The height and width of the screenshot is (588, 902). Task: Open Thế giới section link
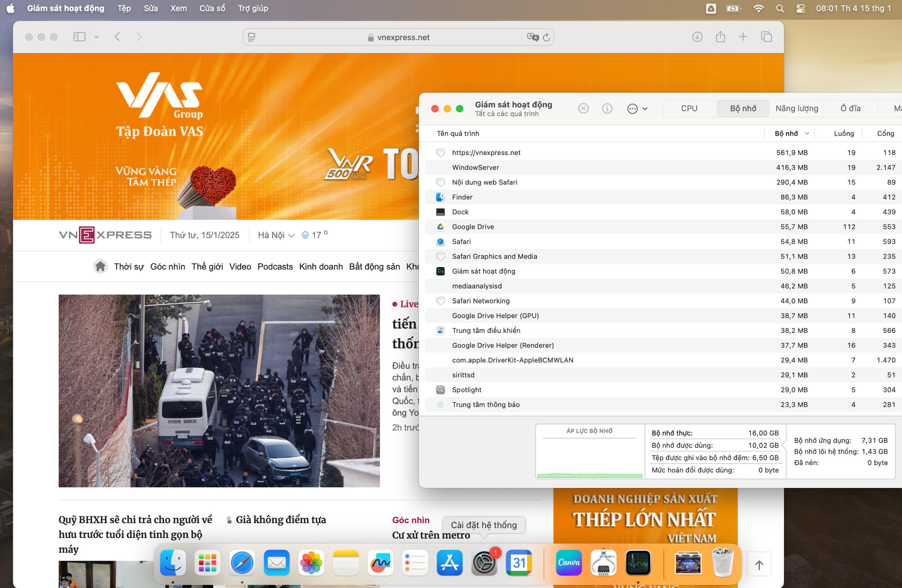click(x=207, y=266)
